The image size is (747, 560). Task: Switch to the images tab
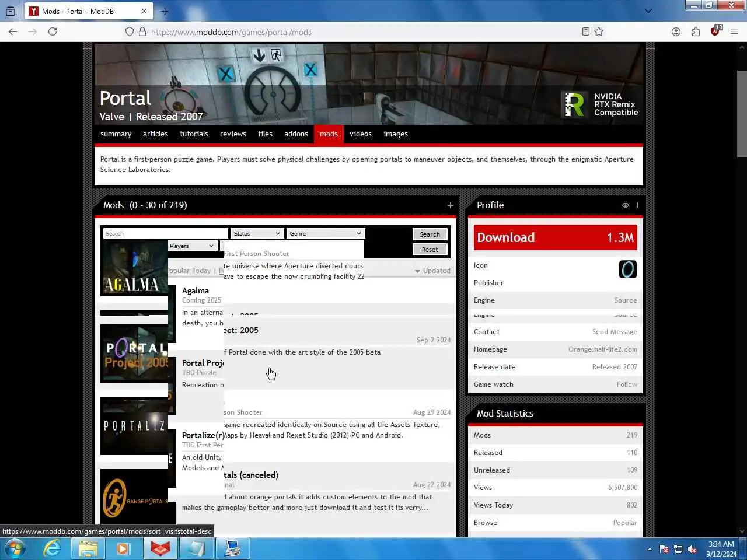pyautogui.click(x=396, y=134)
